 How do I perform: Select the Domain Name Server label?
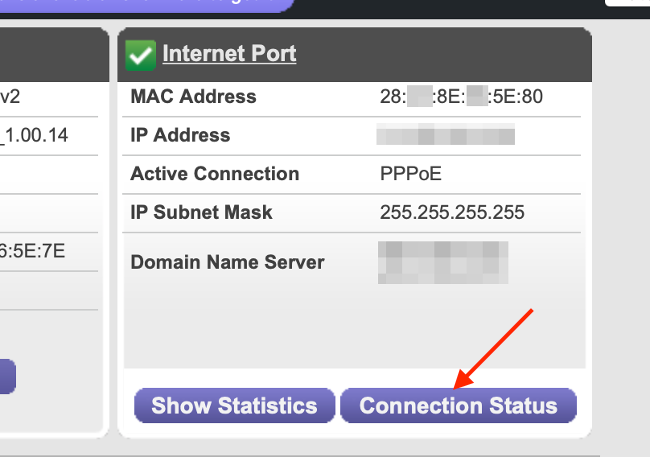coord(227,262)
